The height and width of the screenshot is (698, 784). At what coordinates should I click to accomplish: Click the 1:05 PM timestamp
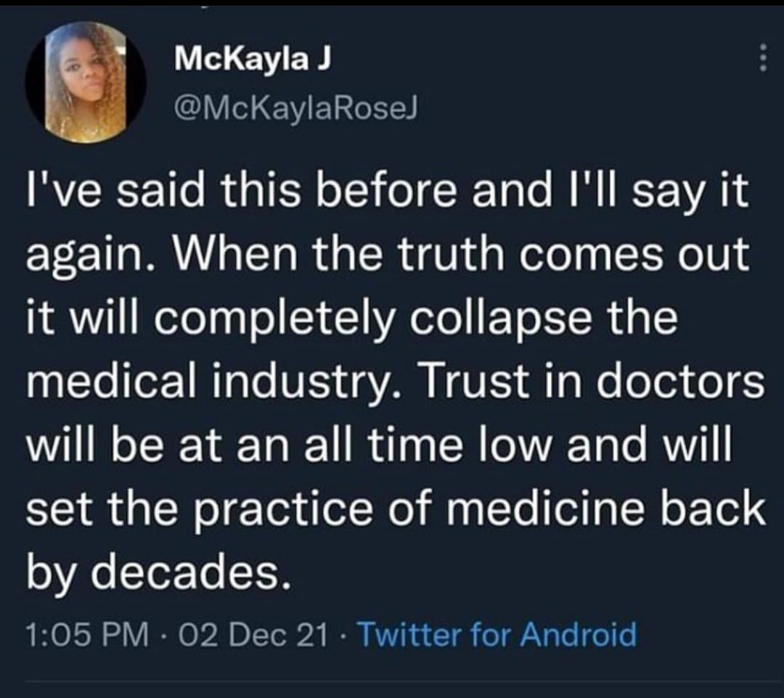click(85, 635)
